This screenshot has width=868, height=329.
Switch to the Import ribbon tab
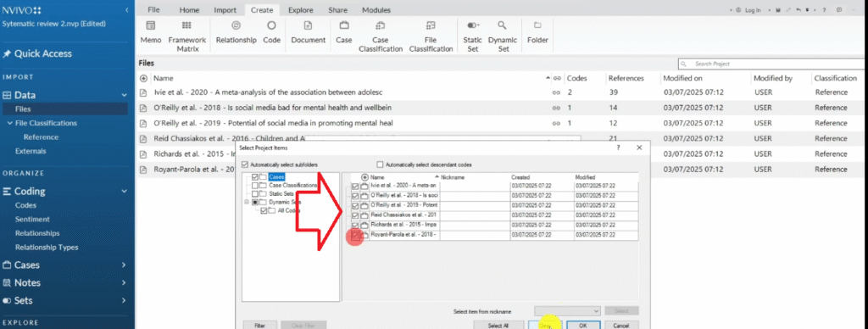pos(225,10)
